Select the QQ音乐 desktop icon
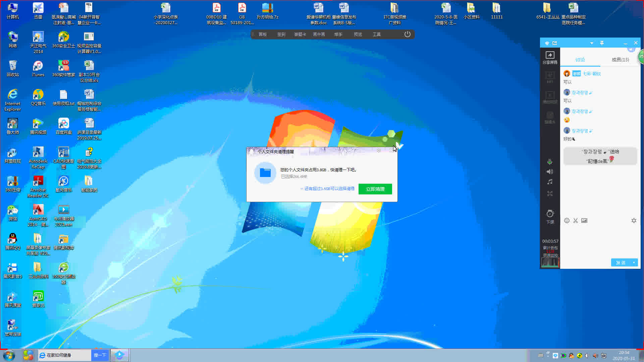 (38, 97)
